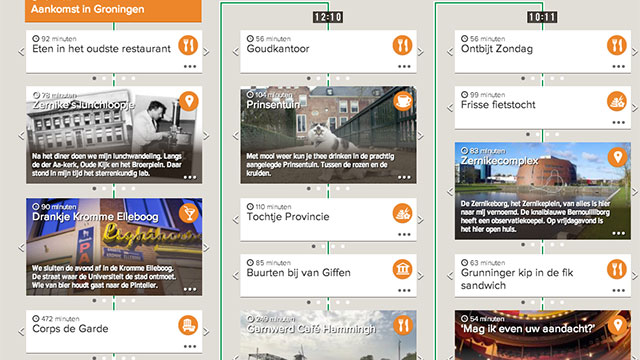Click nature icon on Frisse fietstocht card
The height and width of the screenshot is (360, 640).
[x=617, y=101]
